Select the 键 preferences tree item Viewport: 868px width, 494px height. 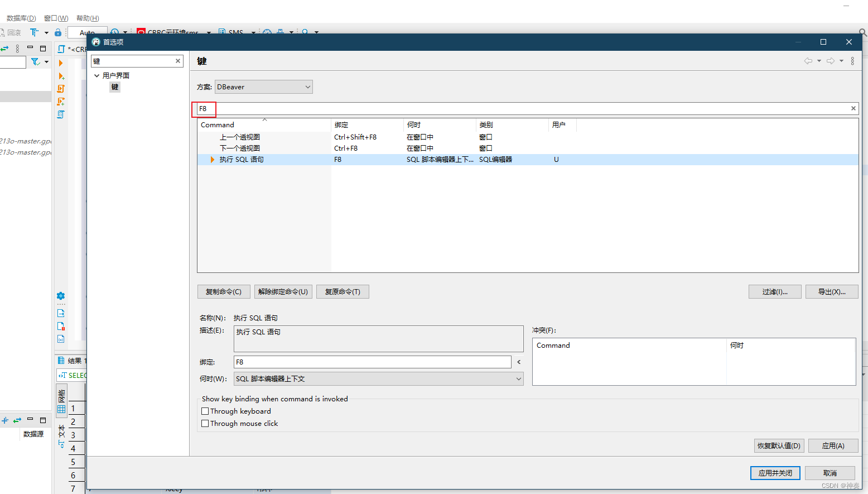tap(115, 87)
